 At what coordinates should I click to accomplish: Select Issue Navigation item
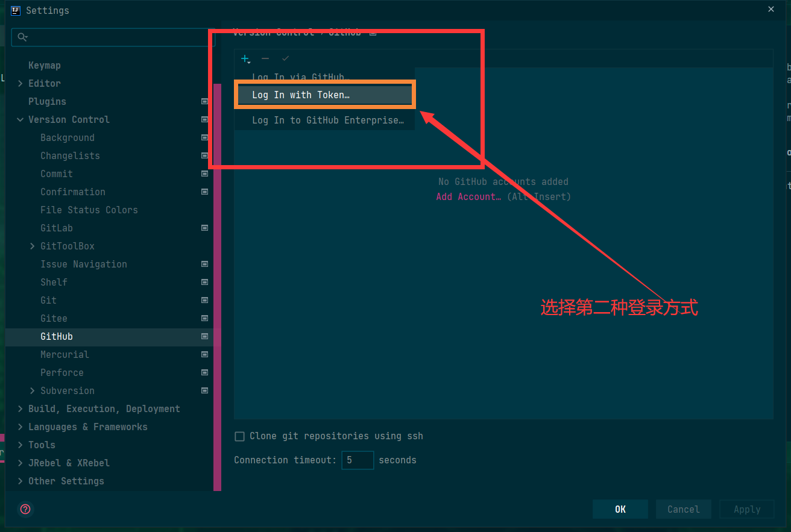[x=84, y=264]
